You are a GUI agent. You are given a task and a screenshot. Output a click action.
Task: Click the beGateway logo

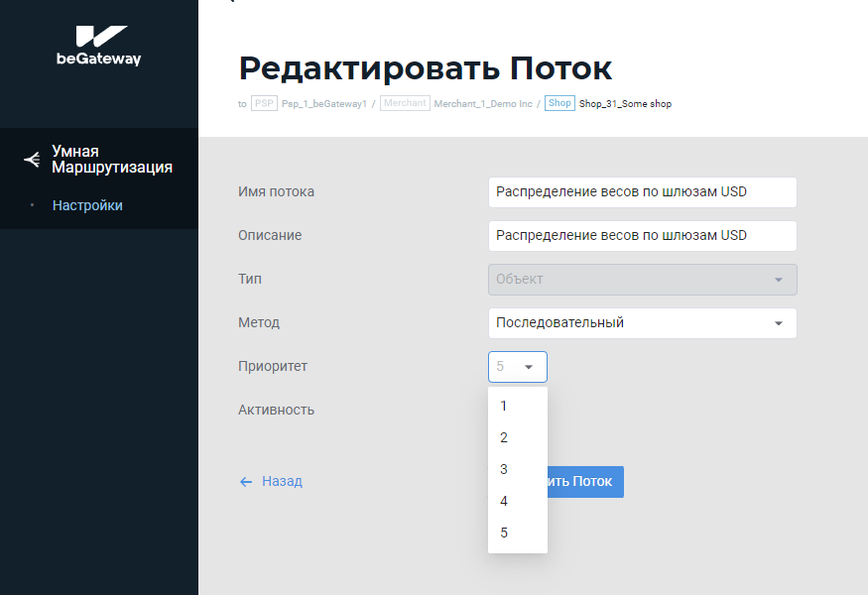(x=99, y=46)
